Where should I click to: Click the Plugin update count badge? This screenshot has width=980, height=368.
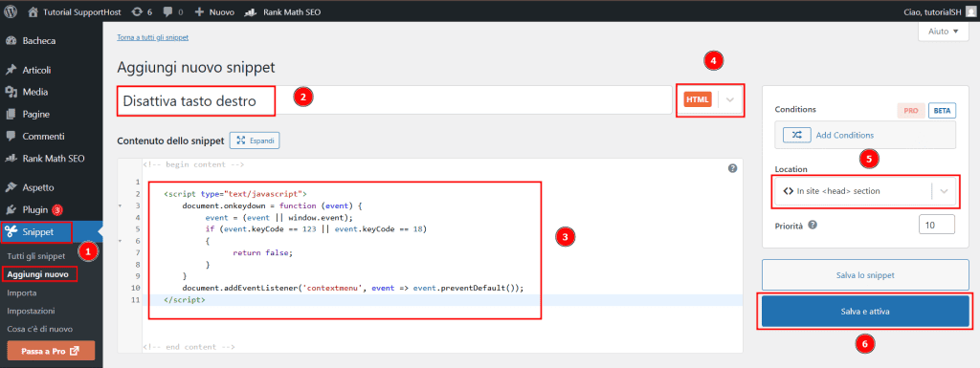57,209
